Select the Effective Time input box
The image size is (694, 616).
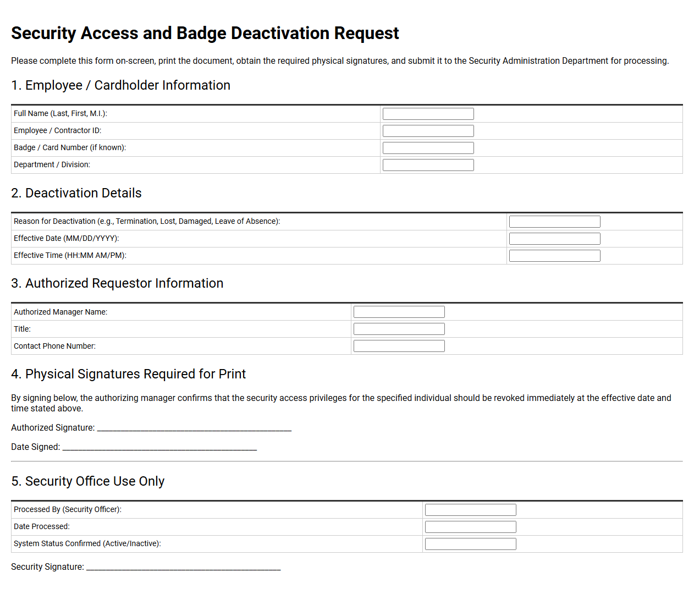click(x=554, y=256)
